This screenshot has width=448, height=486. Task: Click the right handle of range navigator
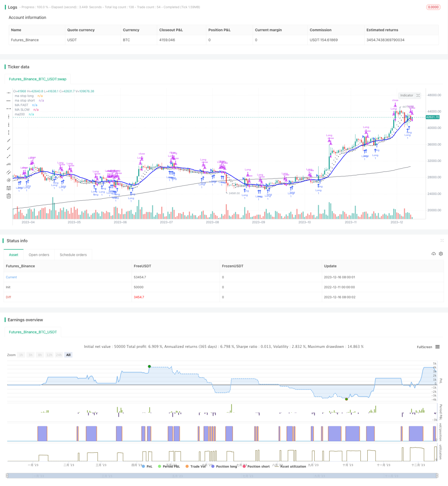pos(437,476)
